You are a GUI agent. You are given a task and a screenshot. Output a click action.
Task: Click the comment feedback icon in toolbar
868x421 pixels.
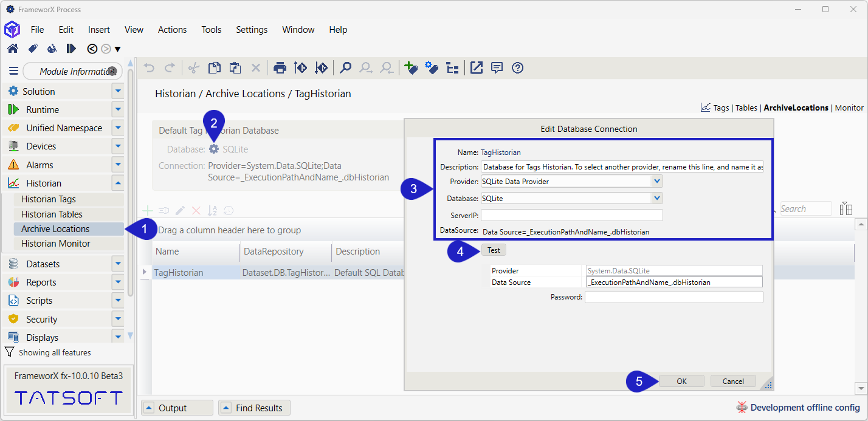coord(497,68)
